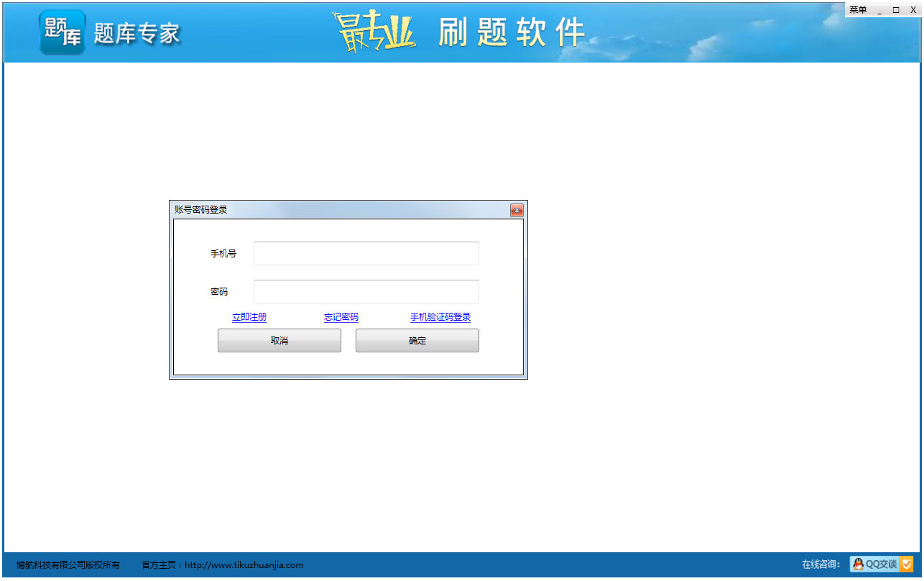Close the main application window
The width and height of the screenshot is (924, 581).
click(x=913, y=10)
